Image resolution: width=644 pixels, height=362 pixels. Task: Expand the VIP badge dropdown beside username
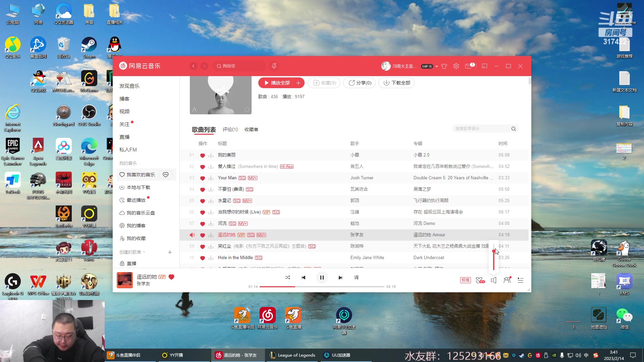tap(436, 66)
